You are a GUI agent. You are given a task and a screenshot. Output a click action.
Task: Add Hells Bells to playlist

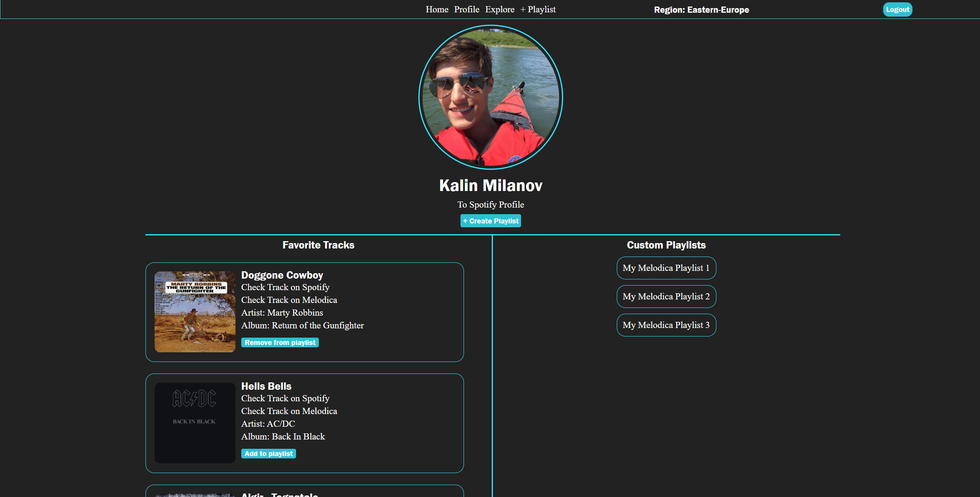(268, 453)
